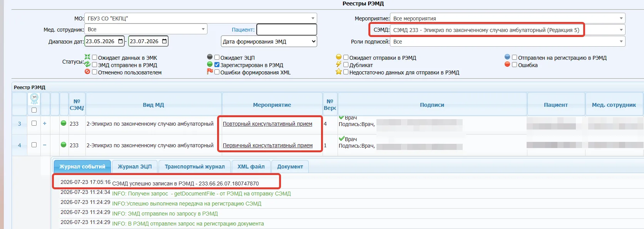Image resolution: width=644 pixels, height=229 pixels.
Task: Click green status circle in row 4
Action: (x=64, y=145)
